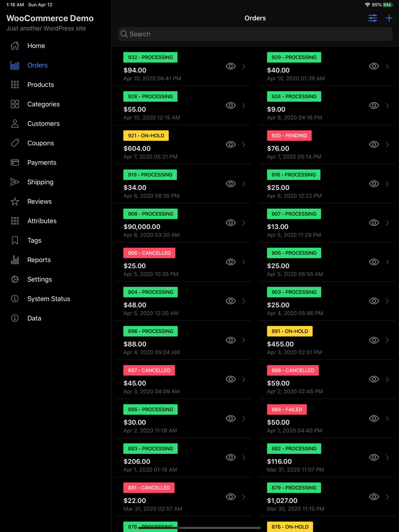Click the Home house icon
The width and height of the screenshot is (399, 532).
tap(15, 45)
